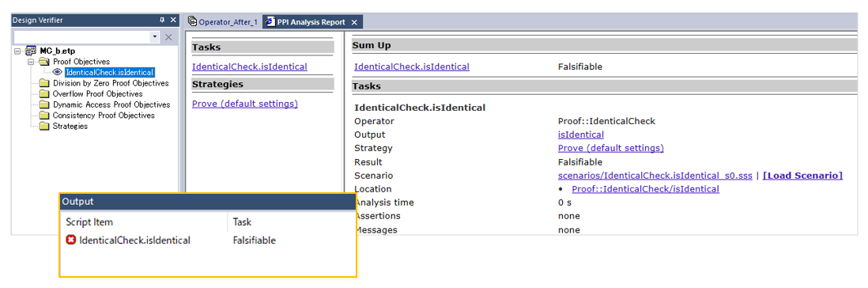Select the Consistency Proof Objectives tree item

tap(104, 116)
